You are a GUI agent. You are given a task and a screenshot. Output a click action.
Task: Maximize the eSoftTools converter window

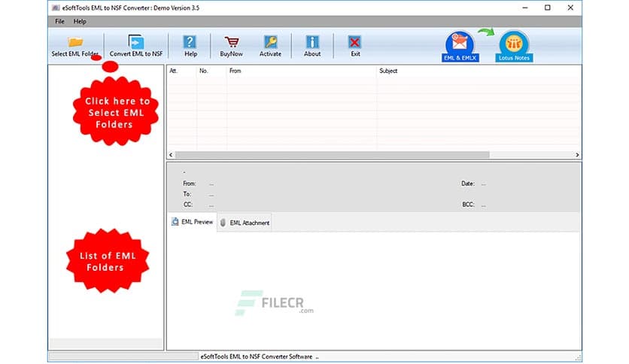pyautogui.click(x=548, y=8)
